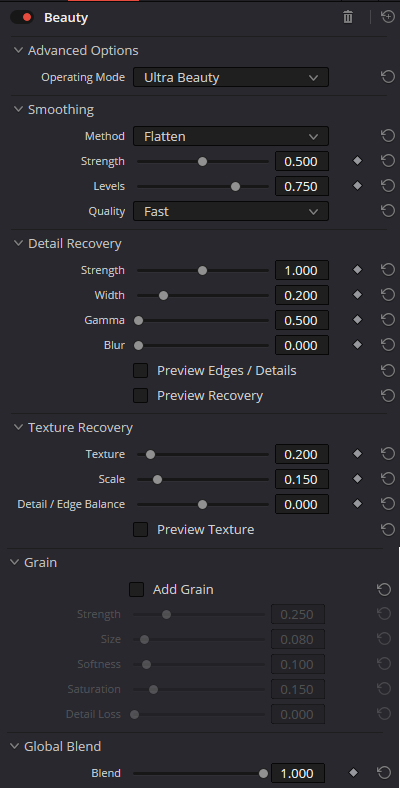400x788 pixels.
Task: Click the Blend value field 1.000
Action: pyautogui.click(x=298, y=773)
